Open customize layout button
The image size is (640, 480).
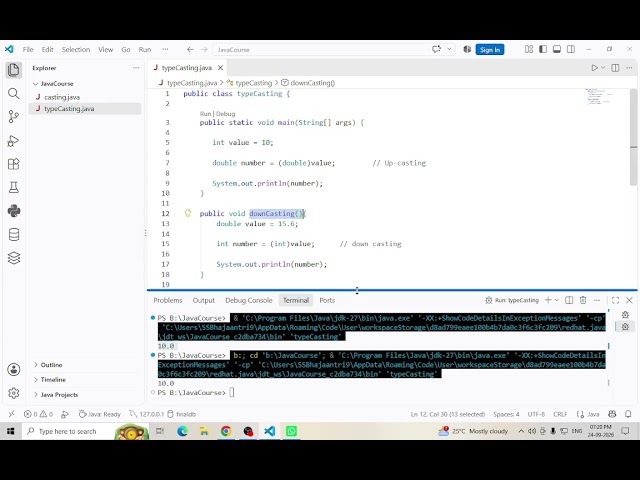[x=529, y=49]
